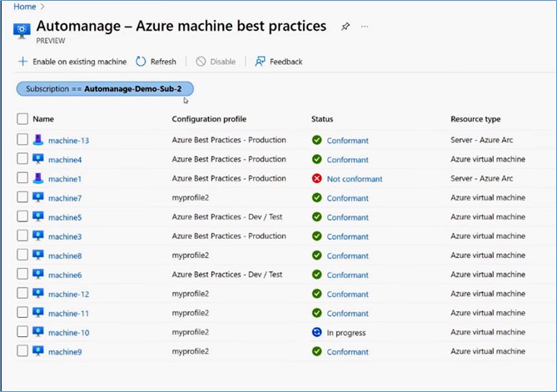Open the machine-13 link
557x392 pixels.
(68, 141)
